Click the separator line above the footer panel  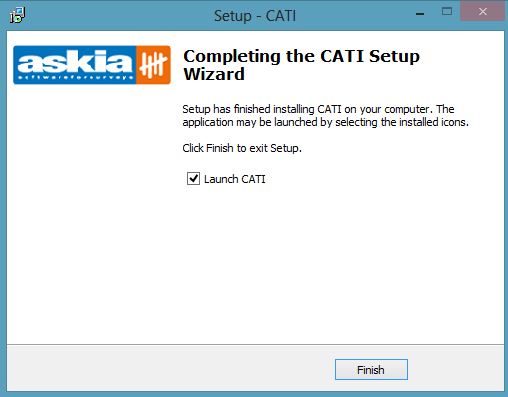click(255, 344)
